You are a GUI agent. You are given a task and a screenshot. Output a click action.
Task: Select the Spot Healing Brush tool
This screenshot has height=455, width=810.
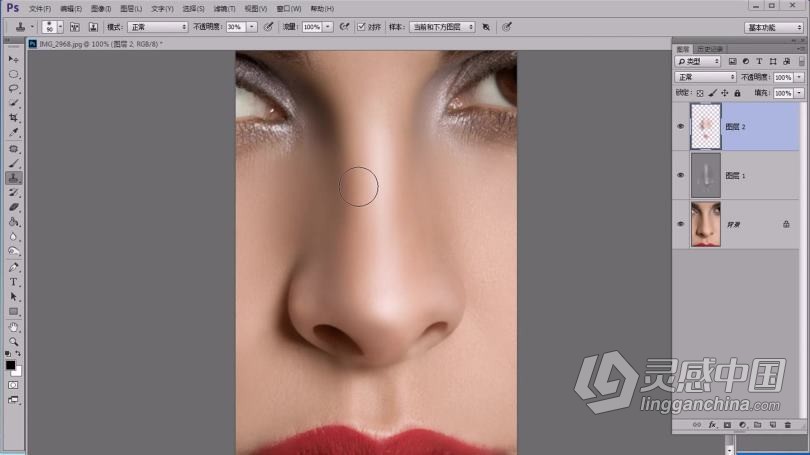click(13, 149)
